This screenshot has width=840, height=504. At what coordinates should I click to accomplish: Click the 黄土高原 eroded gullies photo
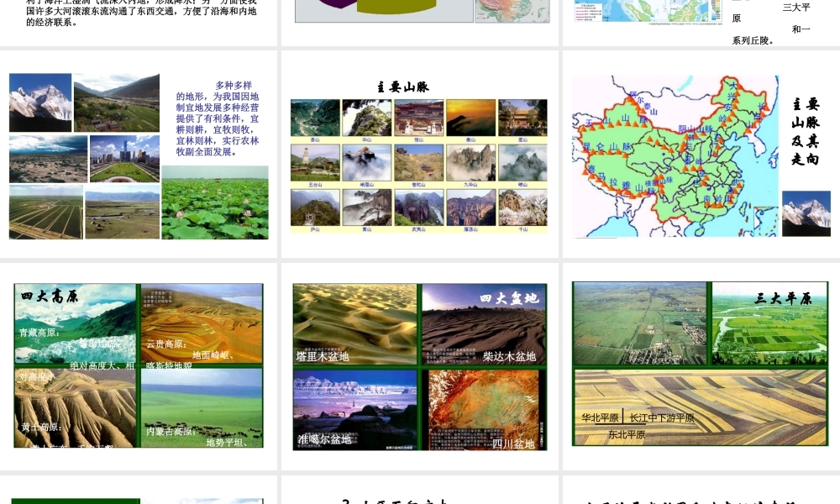point(75,407)
